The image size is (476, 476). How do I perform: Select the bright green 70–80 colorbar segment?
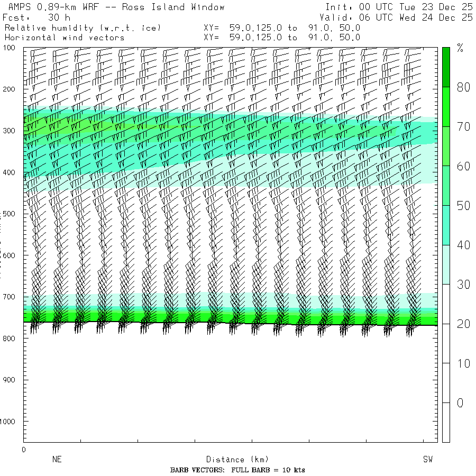(446, 107)
